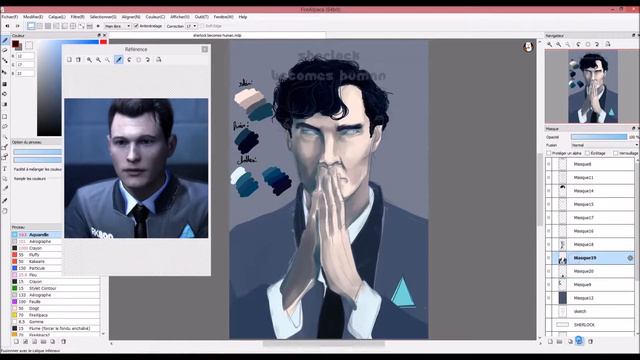Screen dimensions: 640x360
Task: Enable Verrouillage checkbox
Action: (616, 153)
